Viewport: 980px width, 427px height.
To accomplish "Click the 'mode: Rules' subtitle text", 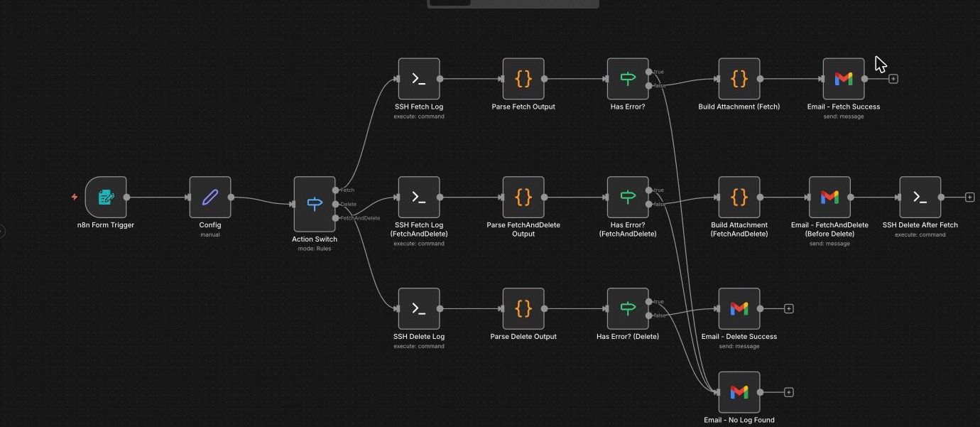I will 315,249.
